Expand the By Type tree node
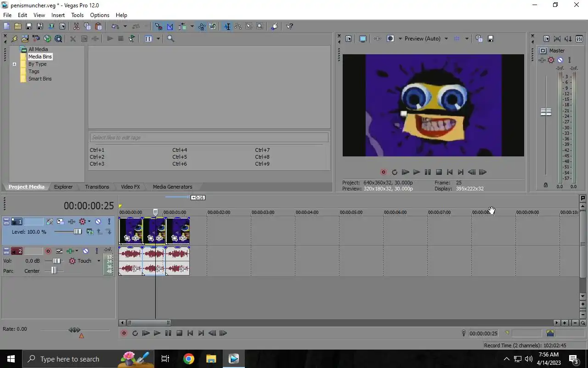The height and width of the screenshot is (368, 588). pos(14,64)
